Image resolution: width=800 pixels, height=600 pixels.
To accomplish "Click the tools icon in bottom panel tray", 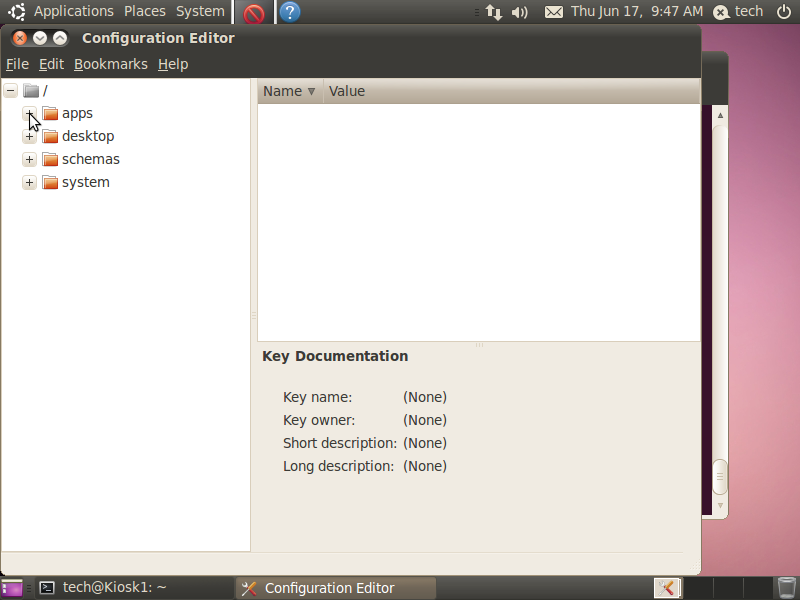I will pos(667,588).
